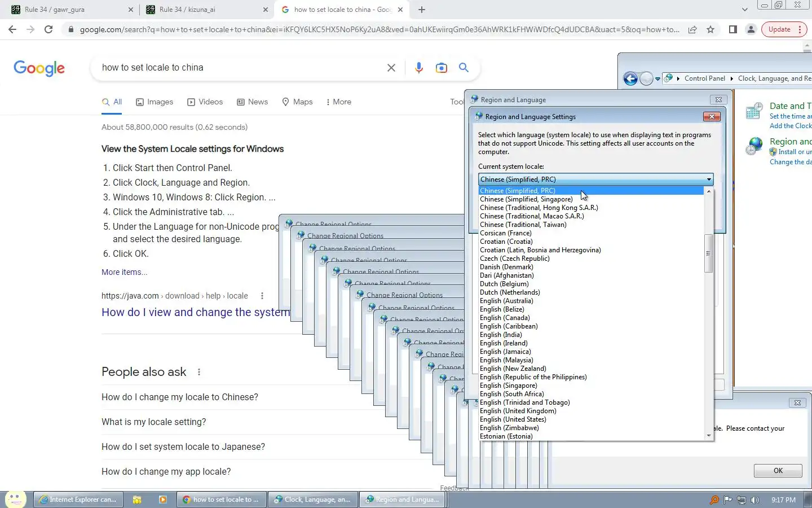This screenshot has height=508, width=812.
Task: Expand What is my locale setting question
Action: [x=154, y=422]
